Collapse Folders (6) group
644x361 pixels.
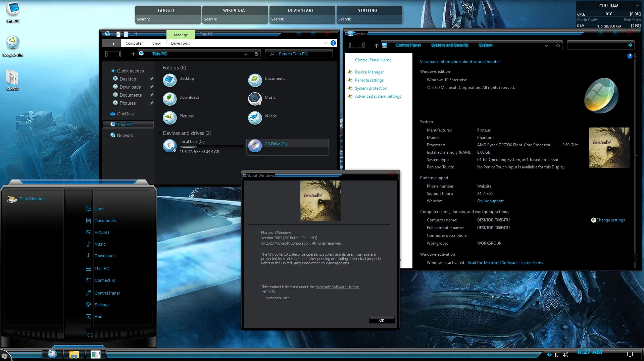159,68
